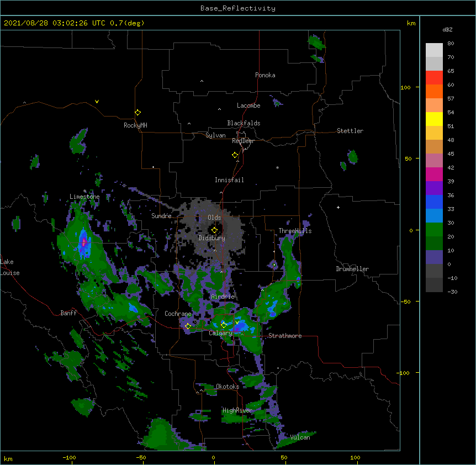Click the Sundre label
The image size is (476, 465).
[x=161, y=216]
